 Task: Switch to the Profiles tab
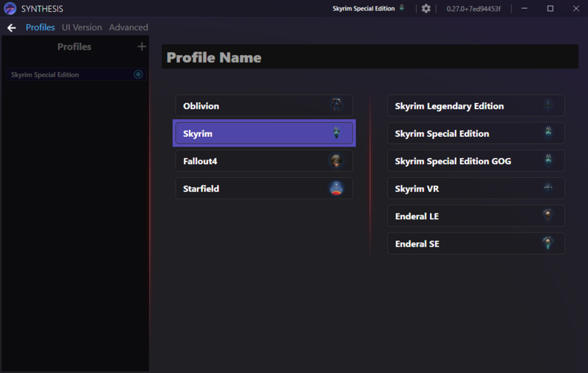(40, 28)
